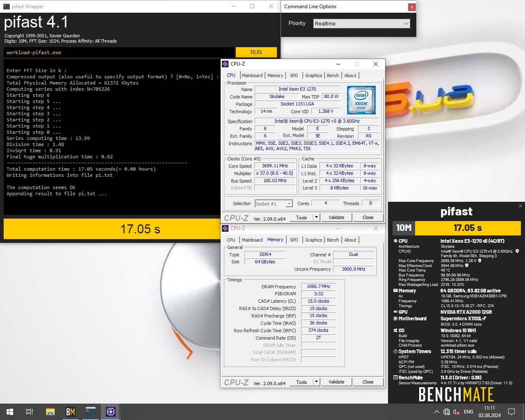Viewport: 525px width, 420px height.
Task: Open About tab in lower CPU-Z window
Action: (350, 240)
